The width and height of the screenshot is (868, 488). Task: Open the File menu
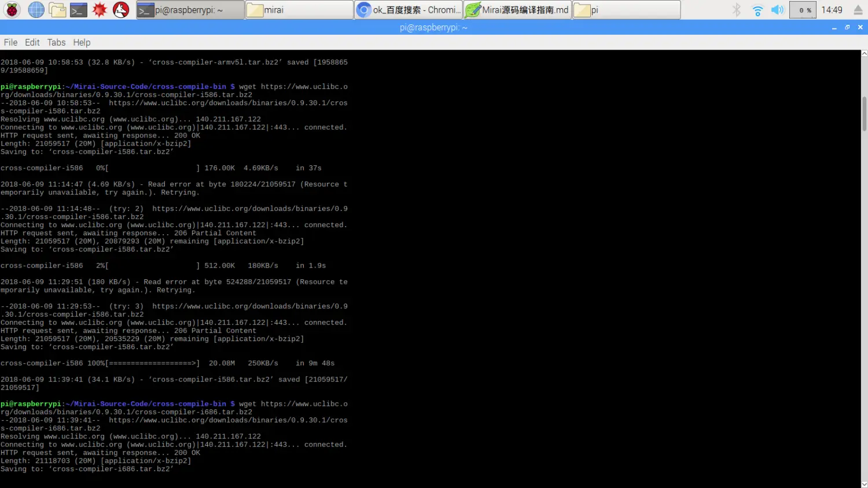[x=10, y=42]
